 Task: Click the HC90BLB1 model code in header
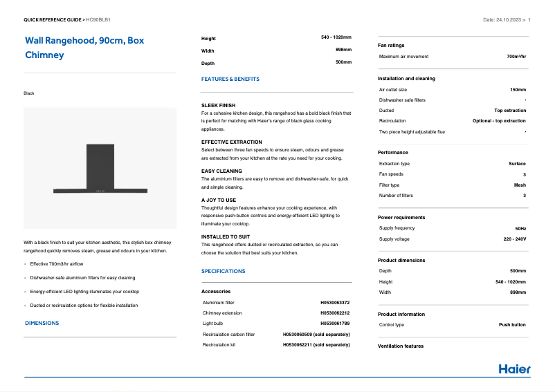(99, 20)
